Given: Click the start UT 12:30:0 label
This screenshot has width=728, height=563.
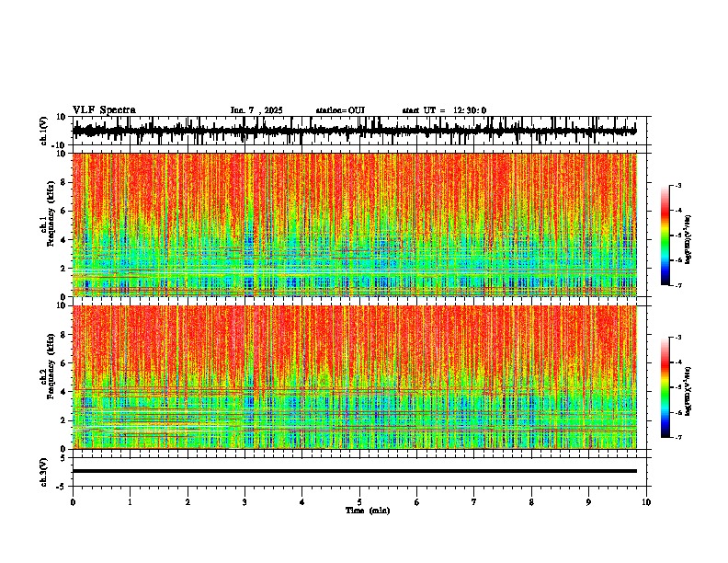Looking at the screenshot, I should click(444, 110).
